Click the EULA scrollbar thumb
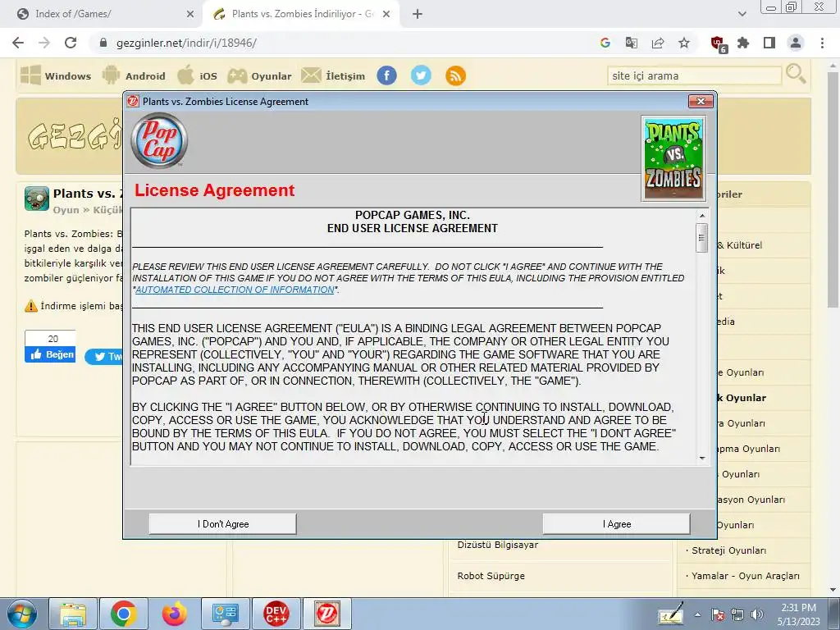The image size is (840, 630). point(702,238)
